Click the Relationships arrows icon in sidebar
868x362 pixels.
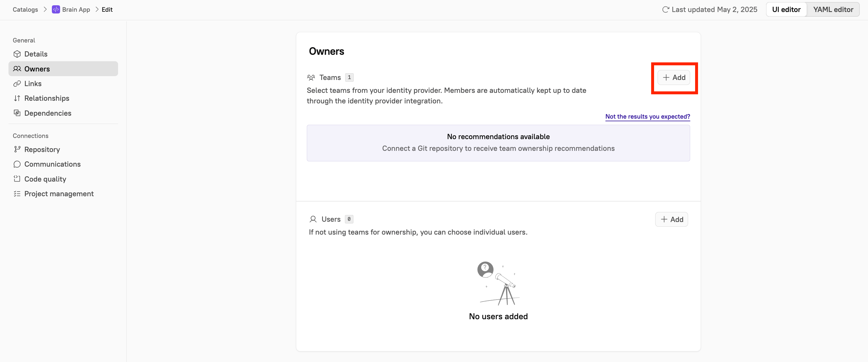pyautogui.click(x=17, y=98)
